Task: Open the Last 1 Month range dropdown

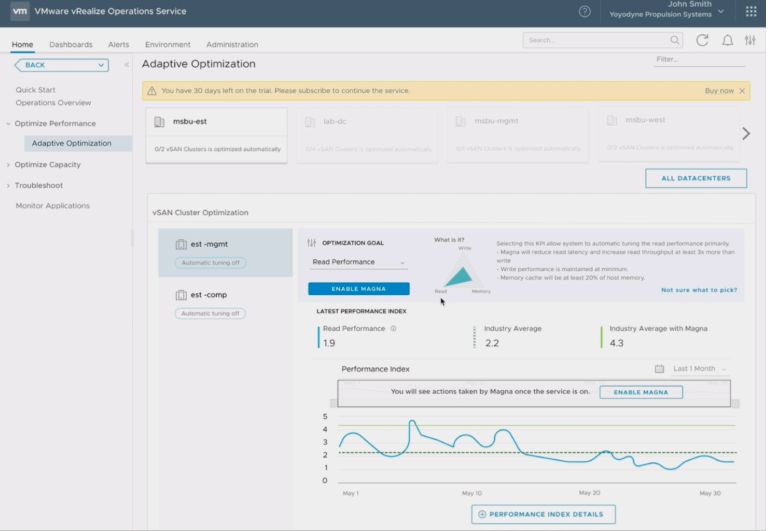Action: coord(699,369)
